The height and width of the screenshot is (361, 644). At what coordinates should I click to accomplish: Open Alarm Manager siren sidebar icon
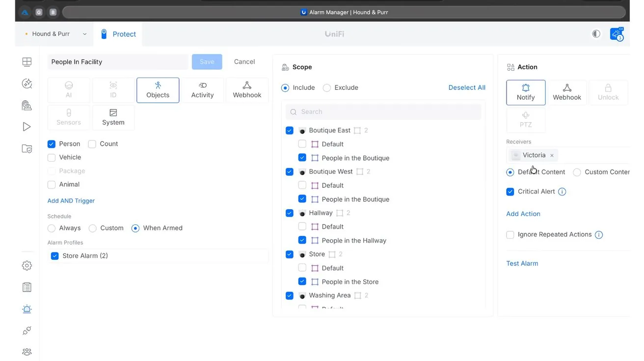pos(27,309)
